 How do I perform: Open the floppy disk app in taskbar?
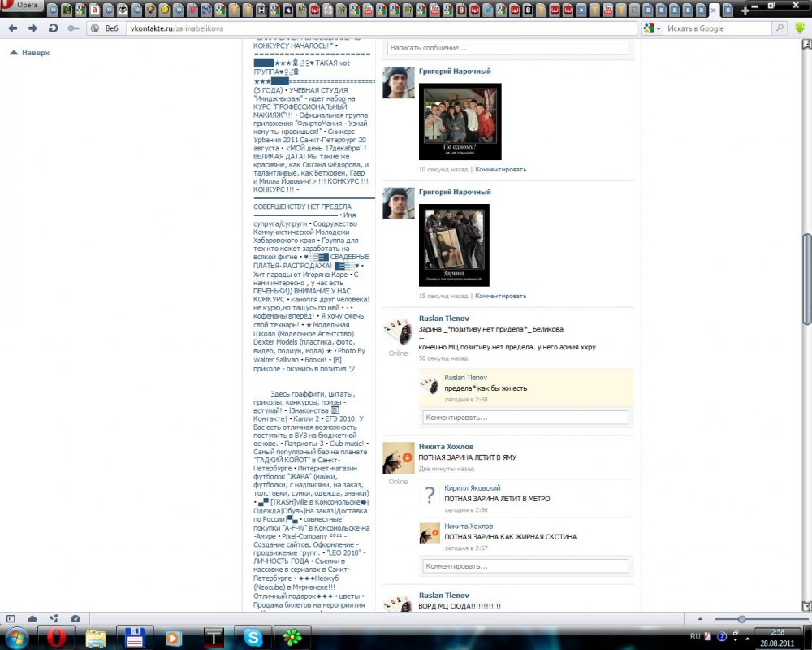[135, 638]
